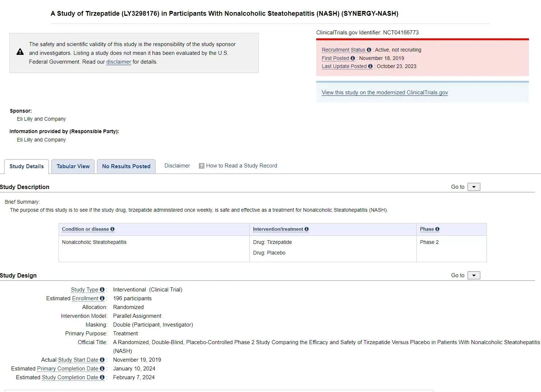Click info icon beside Recruitment Status
The image size is (541, 392).
[369, 50]
